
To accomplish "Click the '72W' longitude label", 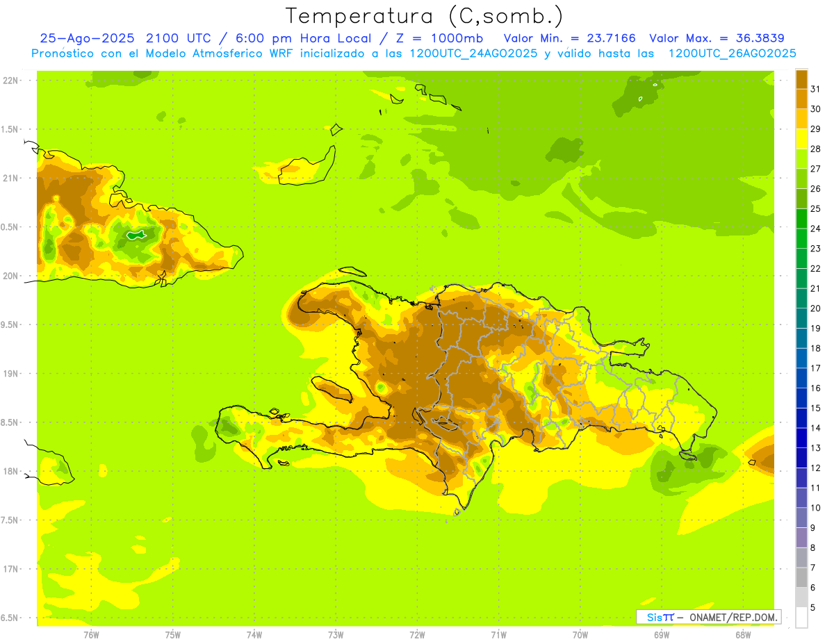I will [417, 634].
